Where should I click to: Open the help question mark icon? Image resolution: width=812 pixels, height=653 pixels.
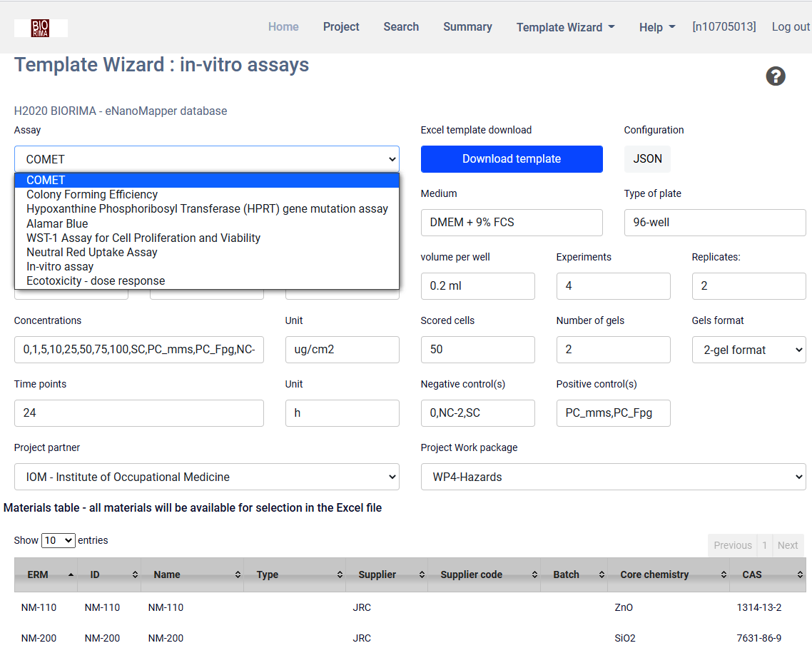point(776,76)
